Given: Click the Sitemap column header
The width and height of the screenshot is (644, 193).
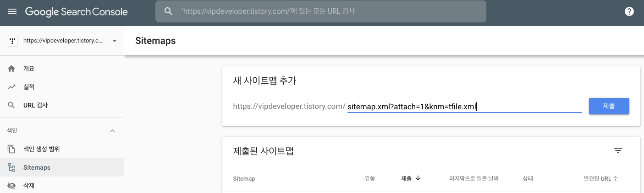Looking at the screenshot, I should [x=244, y=179].
